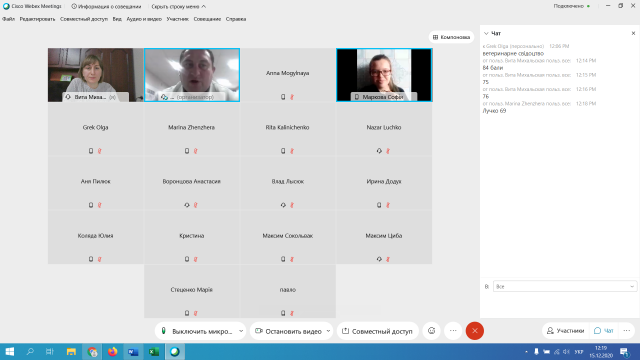The width and height of the screenshot is (640, 360).
Task: Open the reactions smiley icon
Action: [x=431, y=331]
